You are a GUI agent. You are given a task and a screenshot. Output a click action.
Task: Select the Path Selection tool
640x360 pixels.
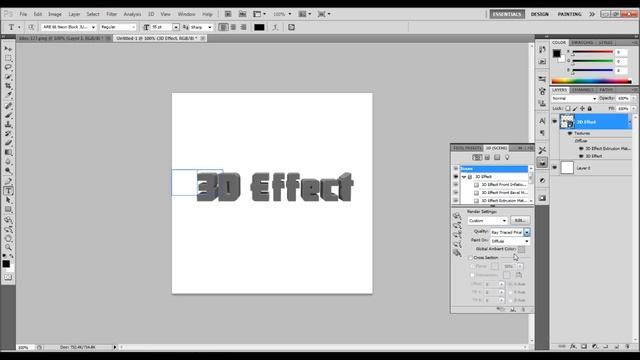[8, 200]
